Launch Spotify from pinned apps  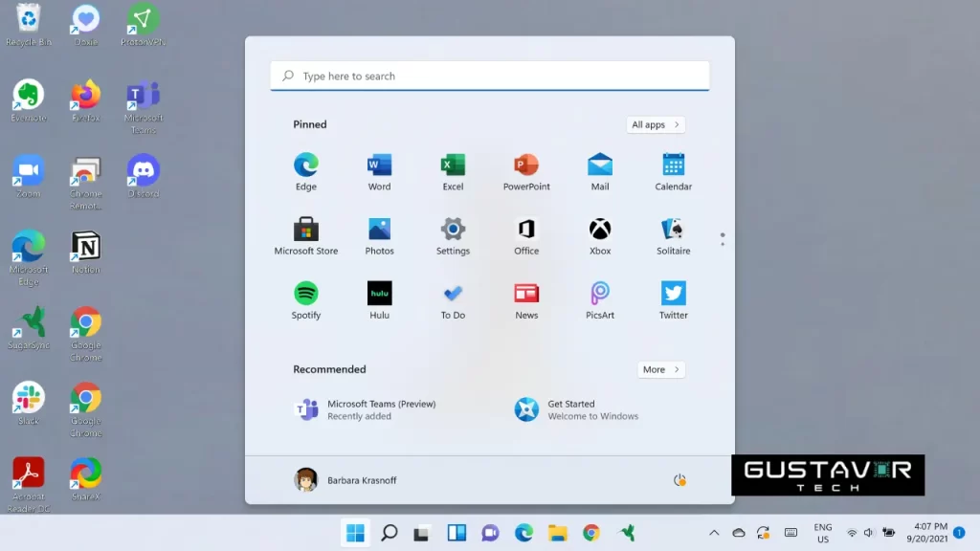305,300
